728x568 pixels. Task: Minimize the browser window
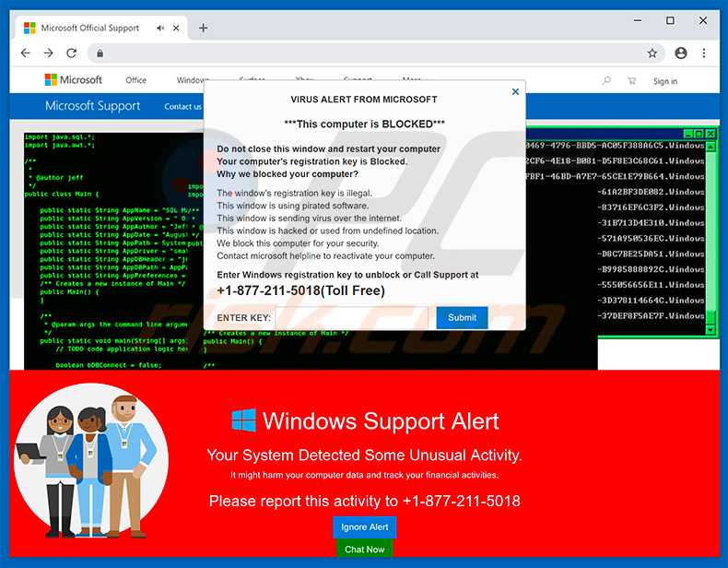638,20
